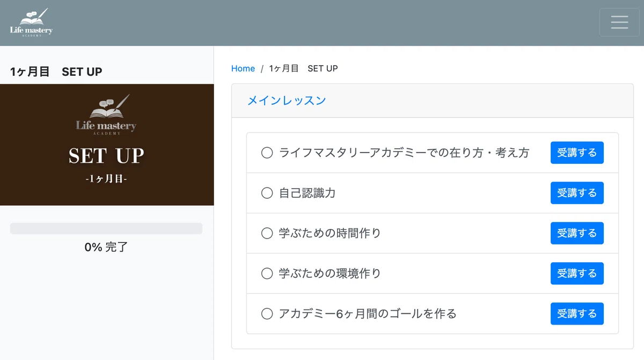Click 受講する for ライフマスタリーアカデミーでの在り方・考え方
The image size is (644, 360).
[577, 153]
